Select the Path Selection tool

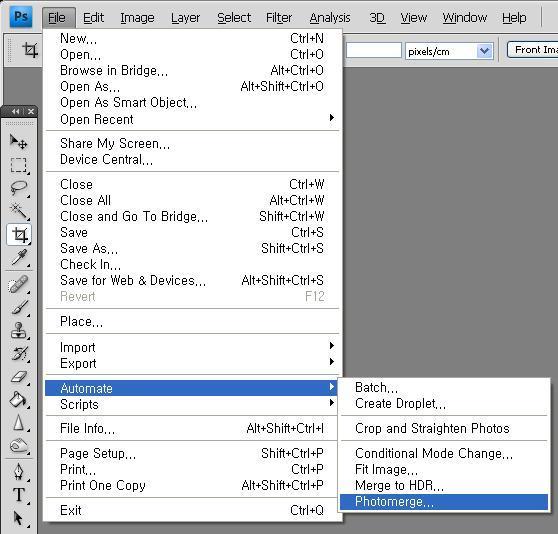[x=18, y=518]
